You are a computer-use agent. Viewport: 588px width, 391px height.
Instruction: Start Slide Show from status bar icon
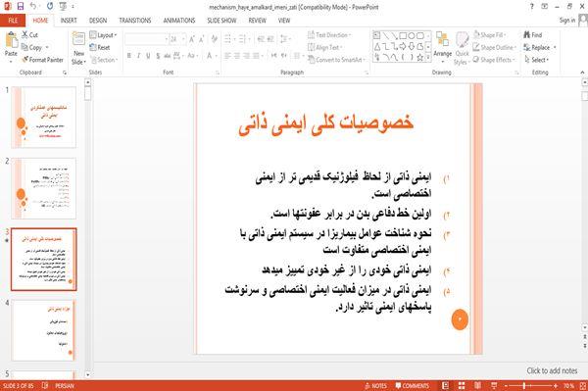pyautogui.click(x=494, y=385)
